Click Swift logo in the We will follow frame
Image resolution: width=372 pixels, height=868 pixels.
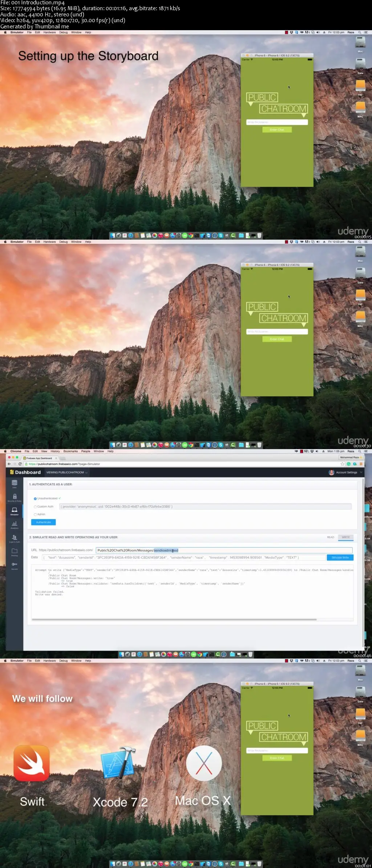(32, 763)
